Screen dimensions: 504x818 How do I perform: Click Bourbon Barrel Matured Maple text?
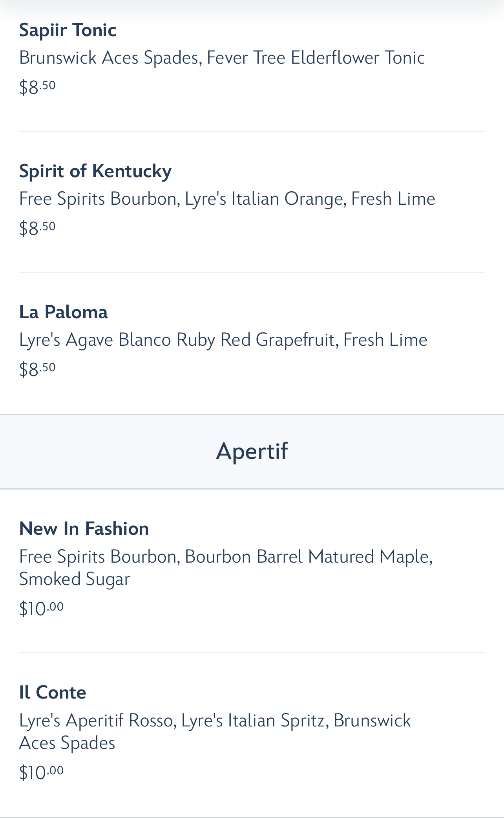309,557
